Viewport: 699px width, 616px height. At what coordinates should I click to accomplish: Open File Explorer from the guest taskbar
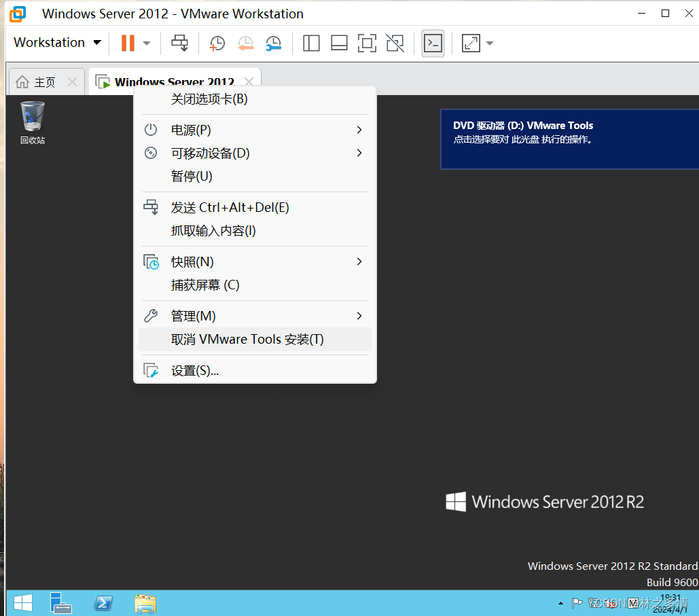(145, 604)
